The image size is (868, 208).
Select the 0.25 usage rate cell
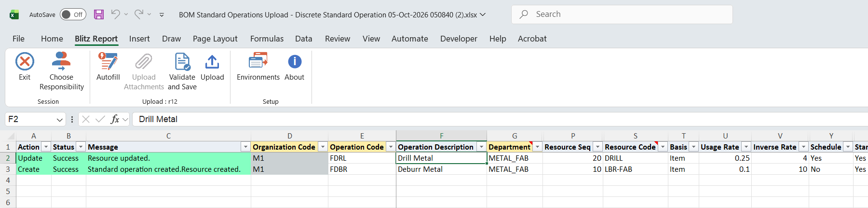coord(725,158)
